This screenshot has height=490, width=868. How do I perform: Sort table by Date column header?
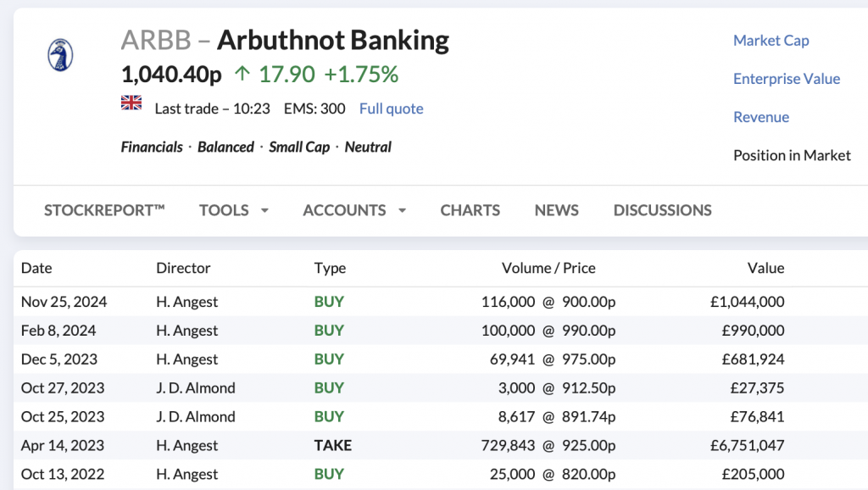coord(36,268)
